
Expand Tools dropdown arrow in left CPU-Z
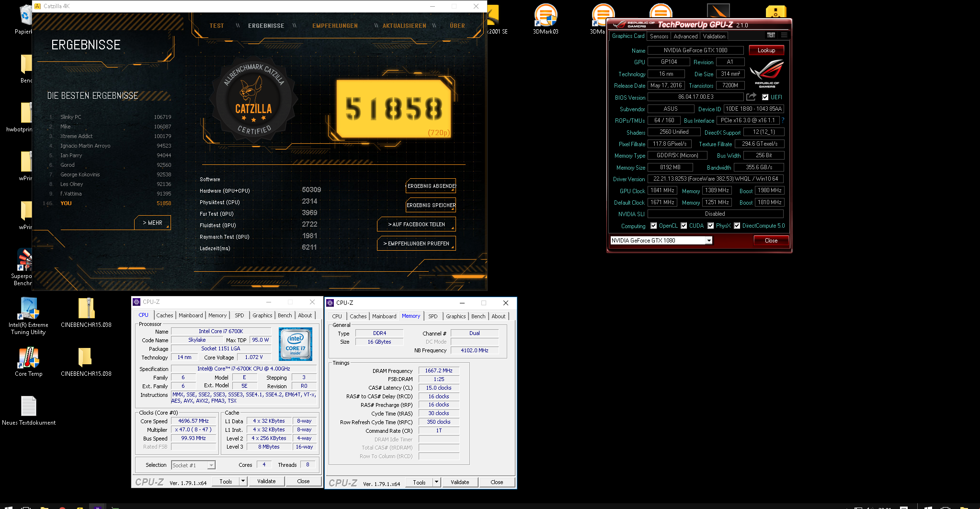(x=243, y=481)
